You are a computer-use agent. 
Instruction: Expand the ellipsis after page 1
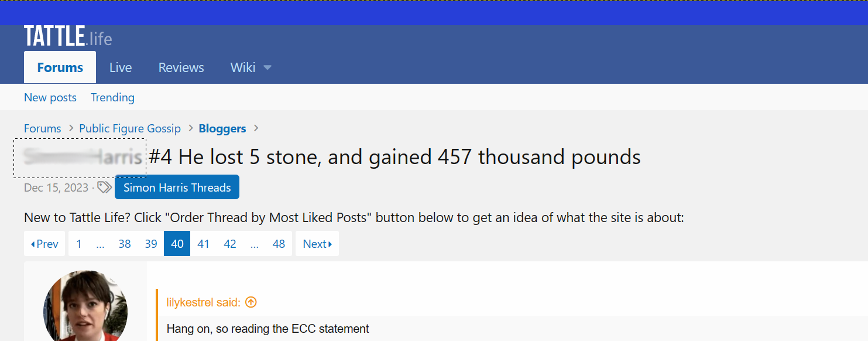[x=100, y=244]
